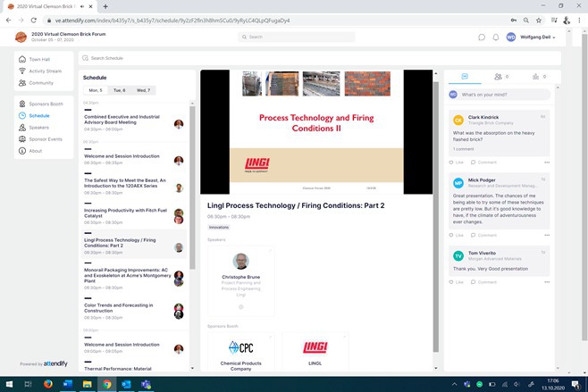Open The Safest Way to Meet the Beast session
The height and width of the screenshot is (392, 588).
coord(134,186)
